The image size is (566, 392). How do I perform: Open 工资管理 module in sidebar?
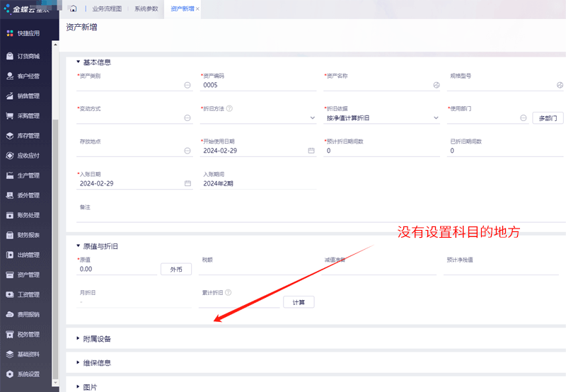pos(23,294)
